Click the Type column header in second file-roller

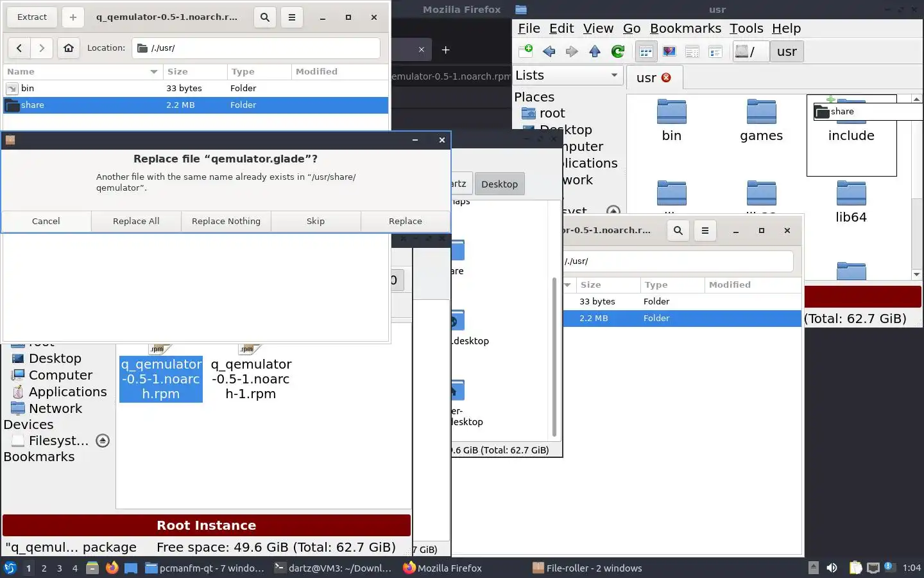[672, 285]
